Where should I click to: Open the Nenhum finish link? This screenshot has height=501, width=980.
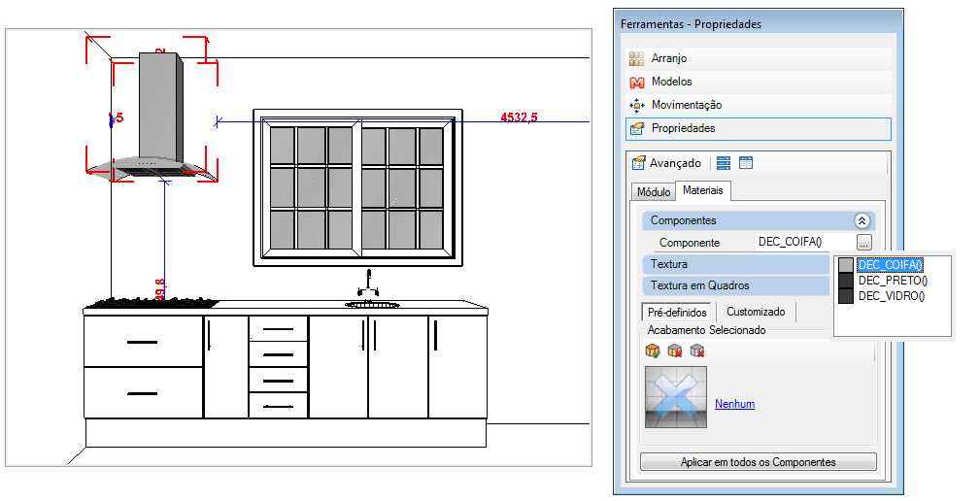coord(734,404)
